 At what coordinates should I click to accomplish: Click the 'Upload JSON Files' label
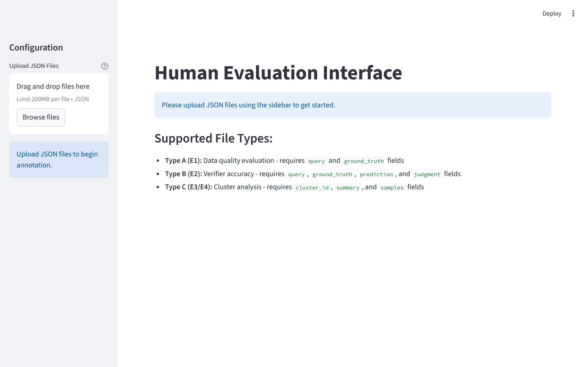[x=34, y=66]
